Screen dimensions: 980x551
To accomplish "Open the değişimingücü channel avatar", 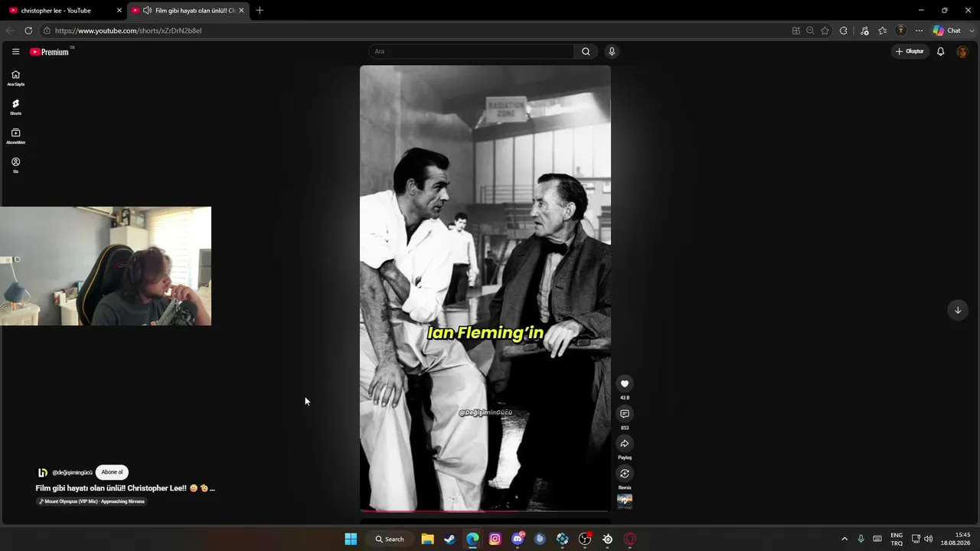I will [43, 472].
